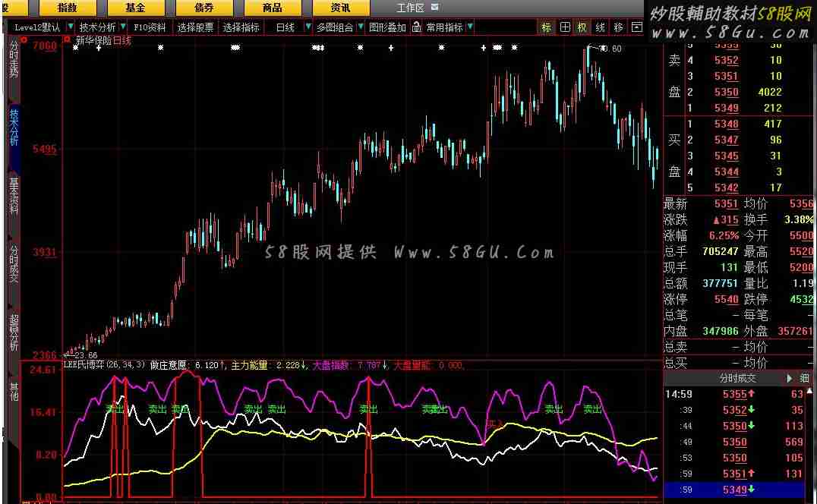The image size is (817, 504).
Task: Click the 线 drawing line icon
Action: [601, 27]
